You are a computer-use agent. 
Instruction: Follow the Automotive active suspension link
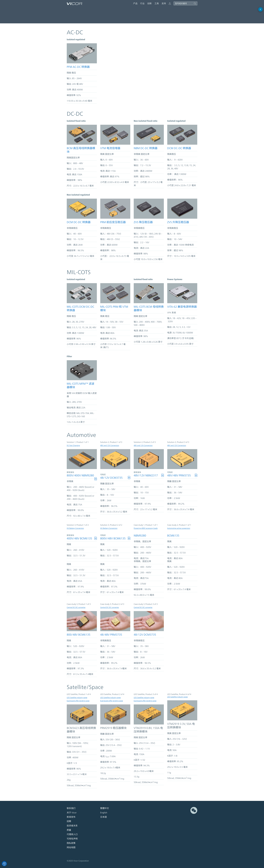pos(178,528)
